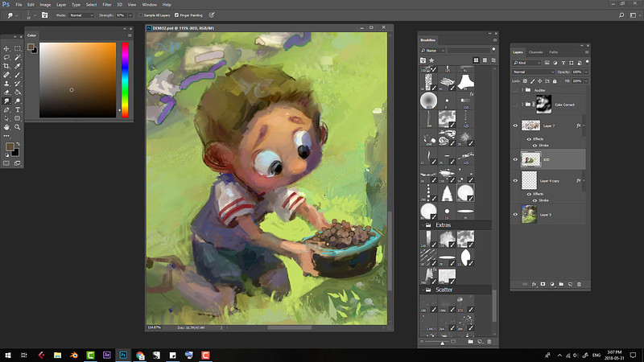Switch to the Channels tab
Viewport: 644px width, 362px height.
[538, 52]
